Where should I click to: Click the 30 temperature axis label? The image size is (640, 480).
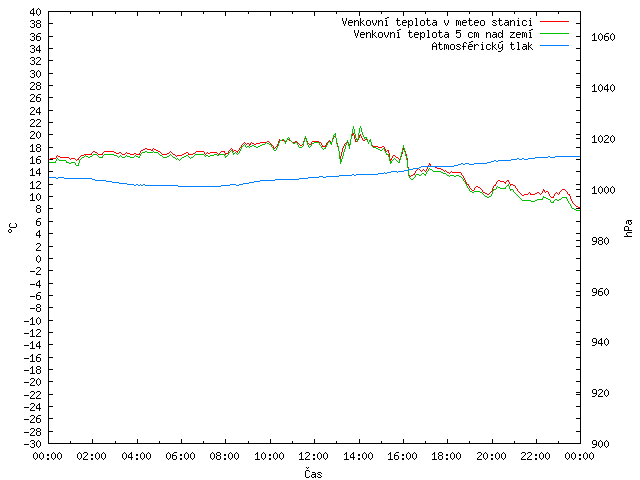pyautogui.click(x=36, y=74)
